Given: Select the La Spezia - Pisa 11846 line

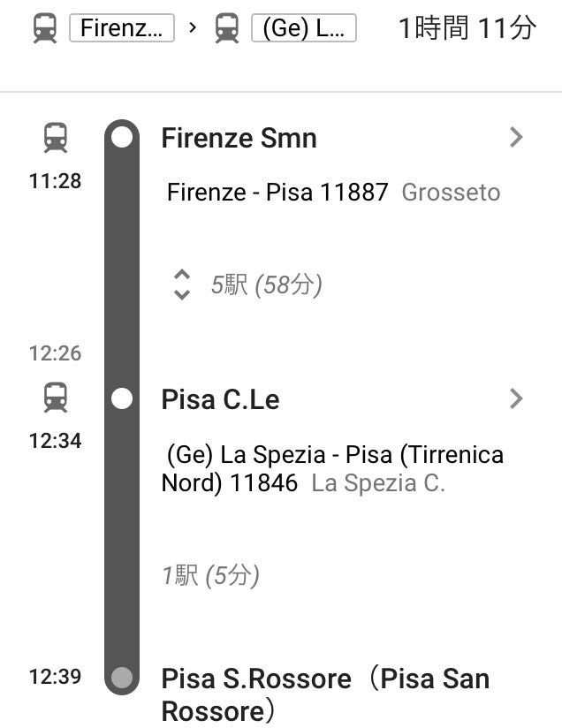Looking at the screenshot, I should point(332,468).
